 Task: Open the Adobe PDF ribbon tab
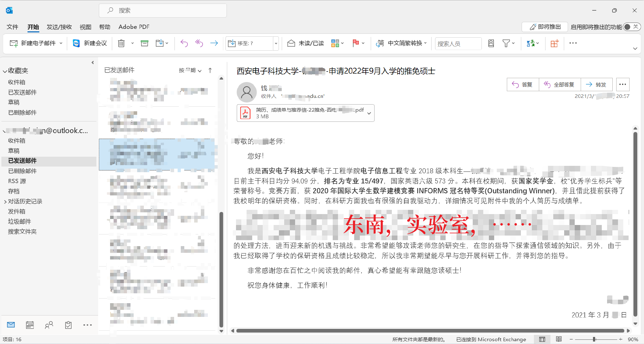click(134, 27)
